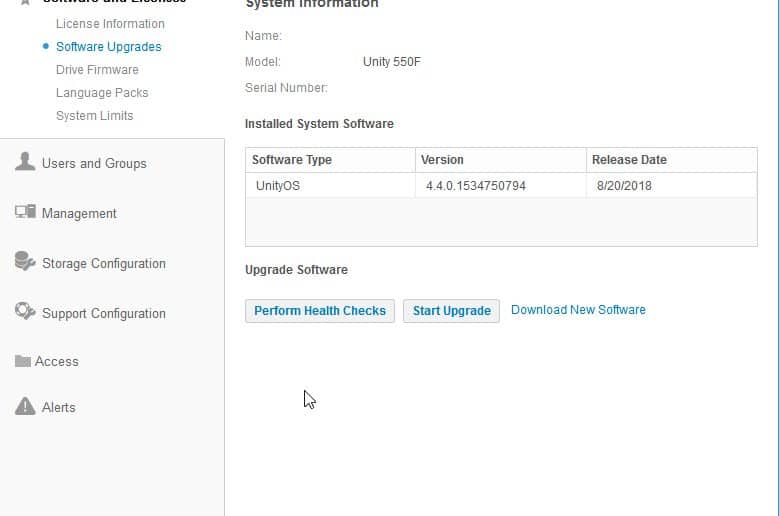The width and height of the screenshot is (780, 516).
Task: Click the Software Type column header
Action: click(330, 160)
